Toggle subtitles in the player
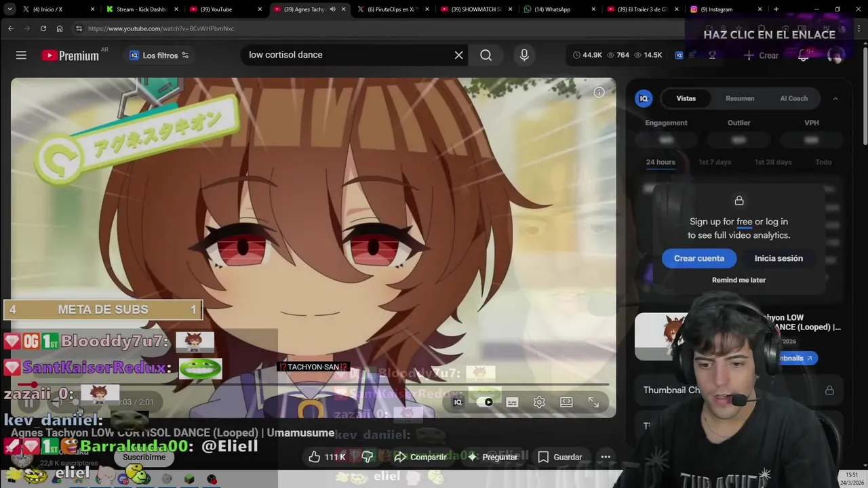The width and height of the screenshot is (868, 488). point(512,402)
